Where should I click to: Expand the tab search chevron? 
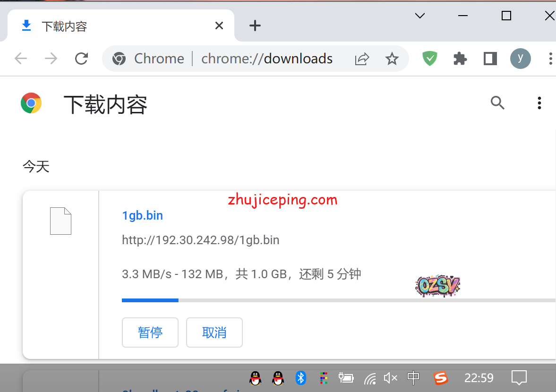pos(419,16)
